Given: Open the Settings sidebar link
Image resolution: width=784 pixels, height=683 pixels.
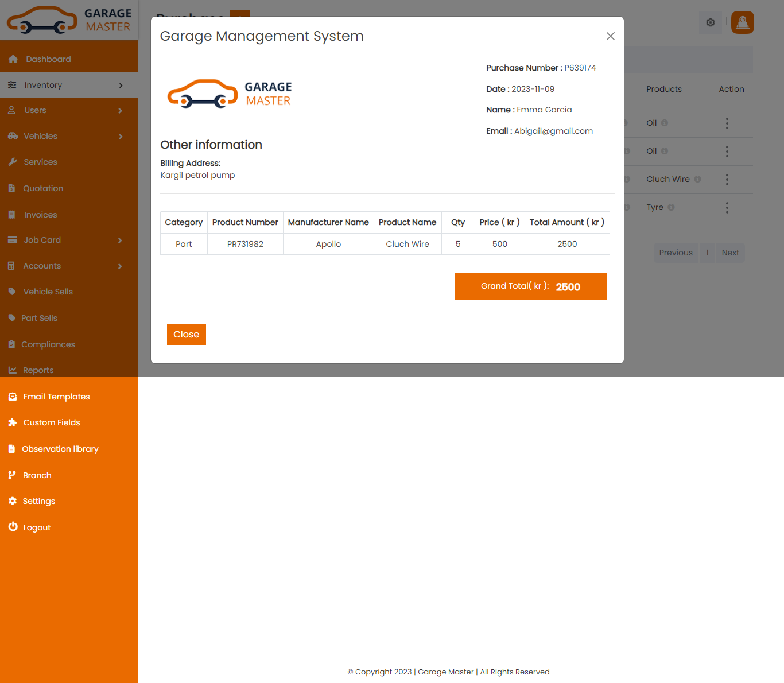Looking at the screenshot, I should tap(69, 501).
